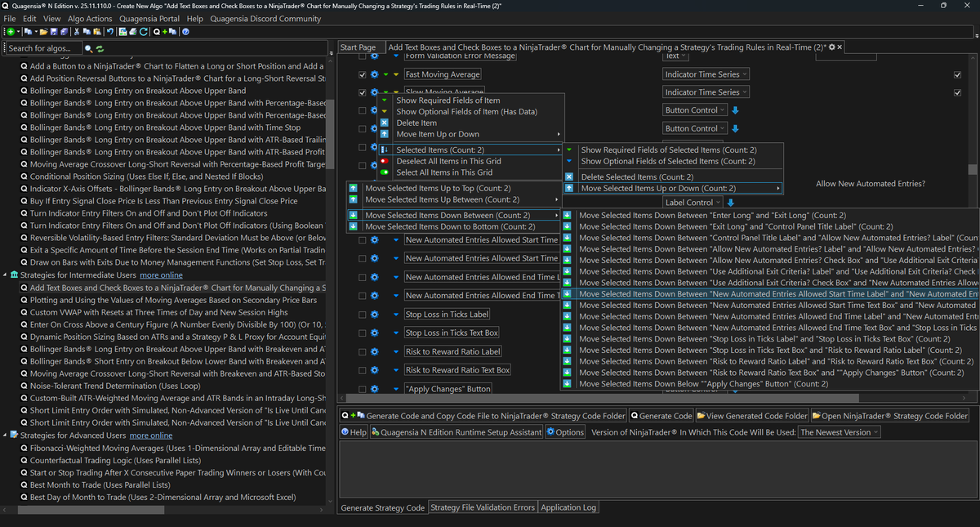This screenshot has width=980, height=527.
Task: Click the save floppy disk icon
Action: click(54, 32)
